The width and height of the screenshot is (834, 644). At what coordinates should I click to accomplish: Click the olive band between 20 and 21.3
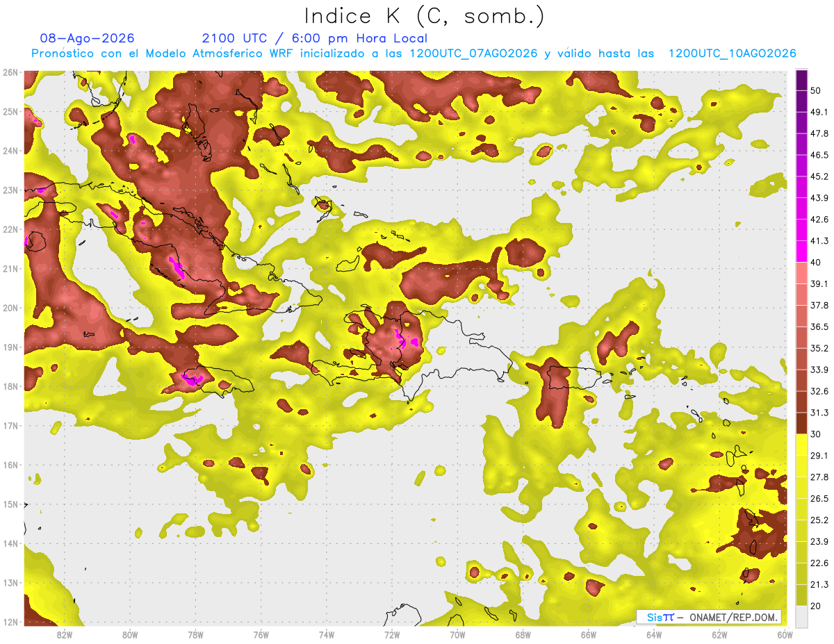tap(801, 595)
